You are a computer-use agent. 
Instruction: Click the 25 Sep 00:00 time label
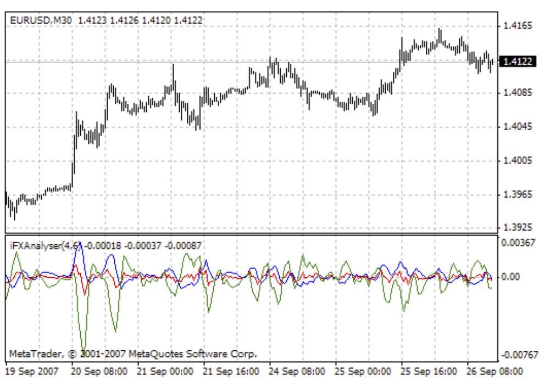pos(363,372)
